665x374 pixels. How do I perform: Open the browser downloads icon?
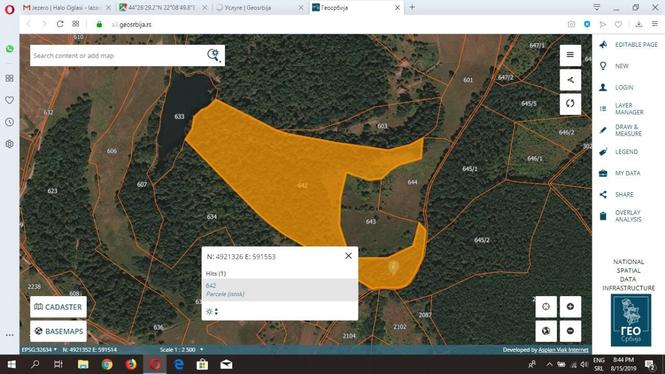[x=639, y=25]
